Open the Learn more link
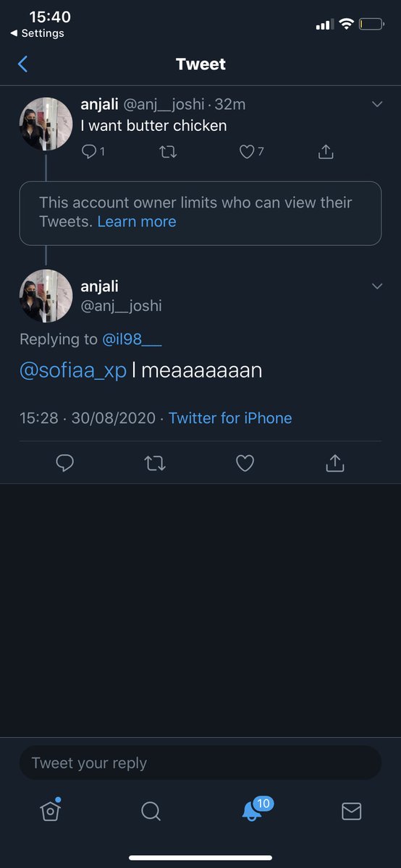The image size is (401, 868). point(137,222)
